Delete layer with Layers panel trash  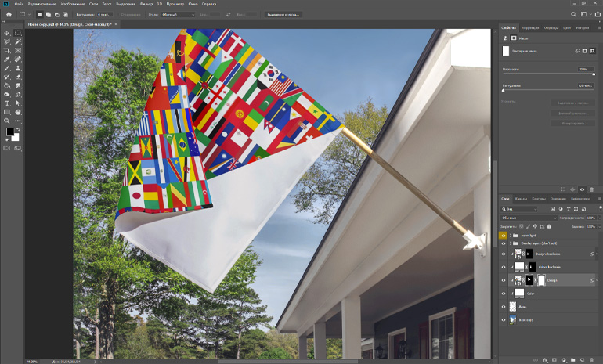click(x=591, y=360)
